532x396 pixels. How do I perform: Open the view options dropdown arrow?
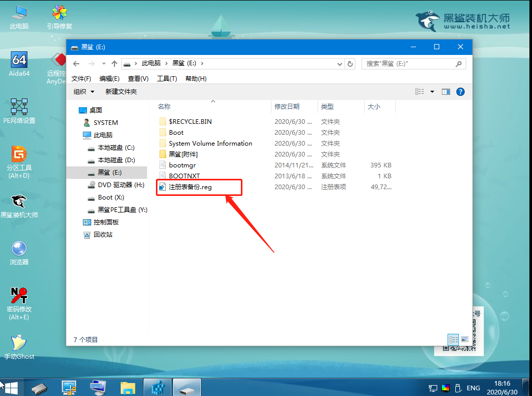432,92
